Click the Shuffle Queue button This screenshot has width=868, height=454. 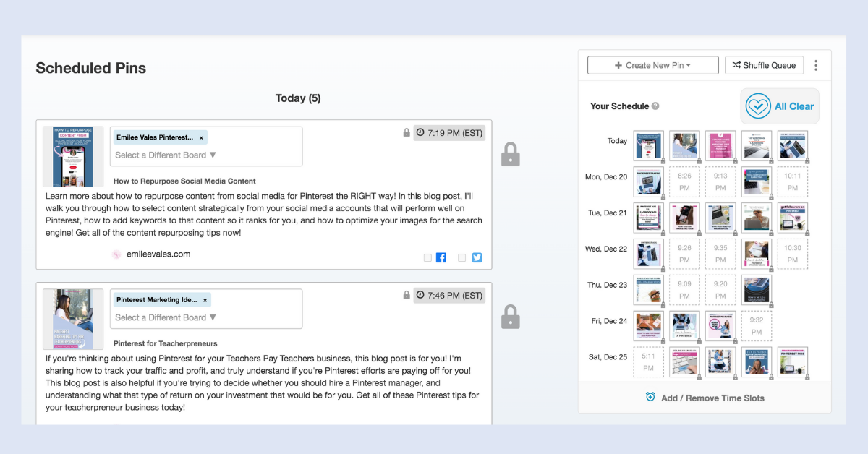tap(764, 65)
